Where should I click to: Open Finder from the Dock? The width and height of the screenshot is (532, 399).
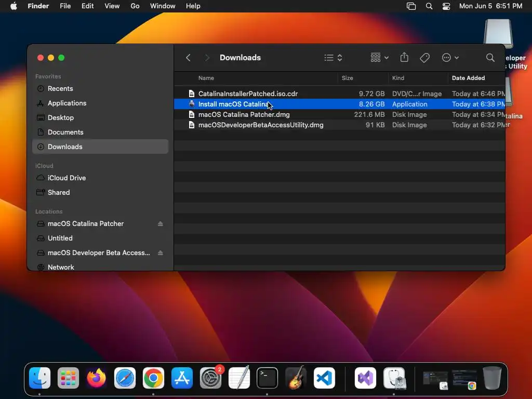pos(39,378)
